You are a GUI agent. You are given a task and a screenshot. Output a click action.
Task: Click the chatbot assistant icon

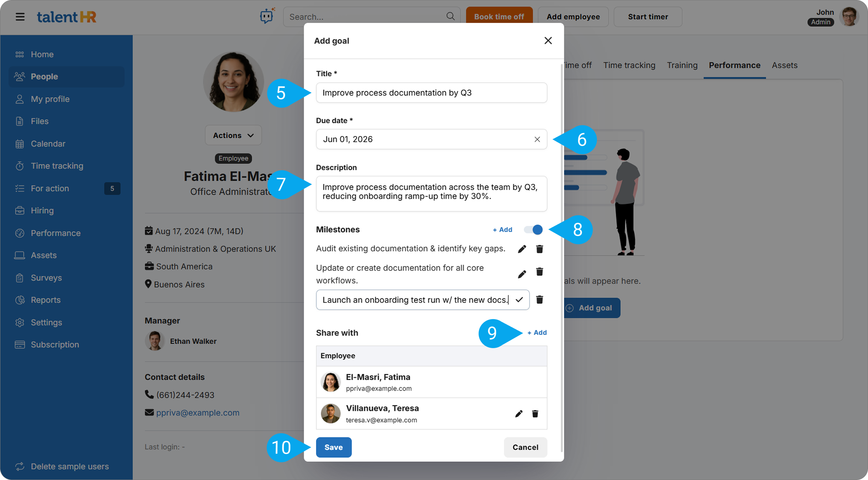click(267, 16)
